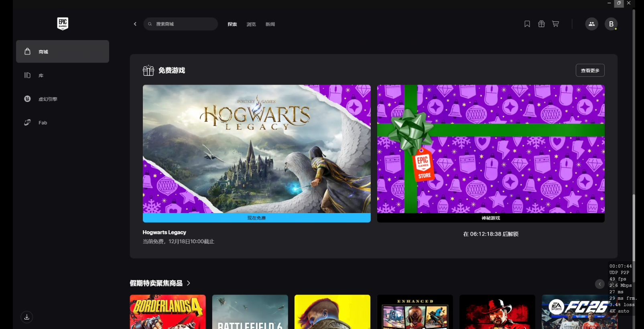
Task: Click the search magnifier icon
Action: point(150,24)
